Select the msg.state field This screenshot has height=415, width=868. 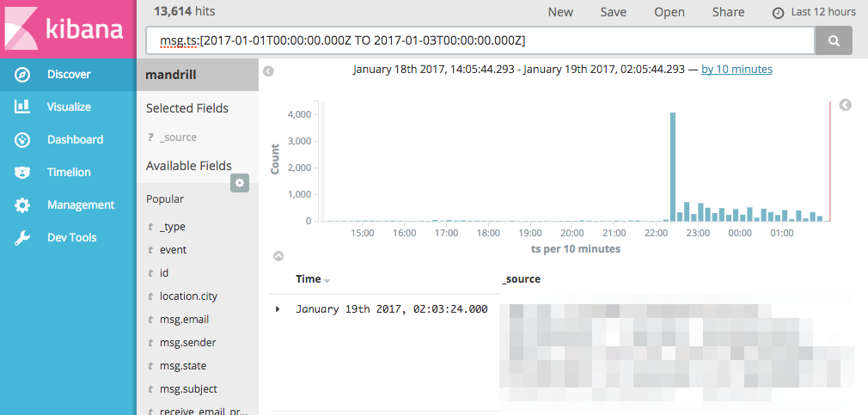(183, 366)
